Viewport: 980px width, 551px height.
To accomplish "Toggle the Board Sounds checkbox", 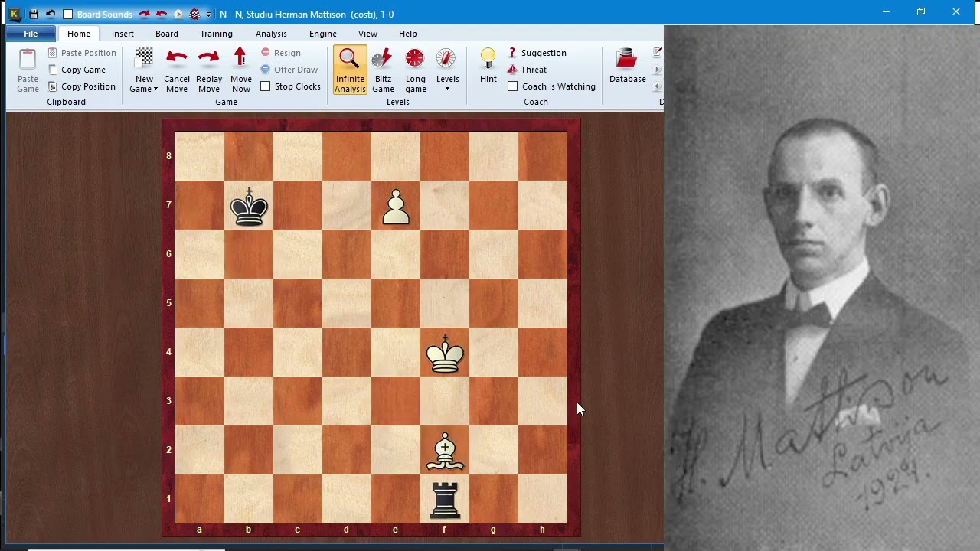I will tap(67, 15).
